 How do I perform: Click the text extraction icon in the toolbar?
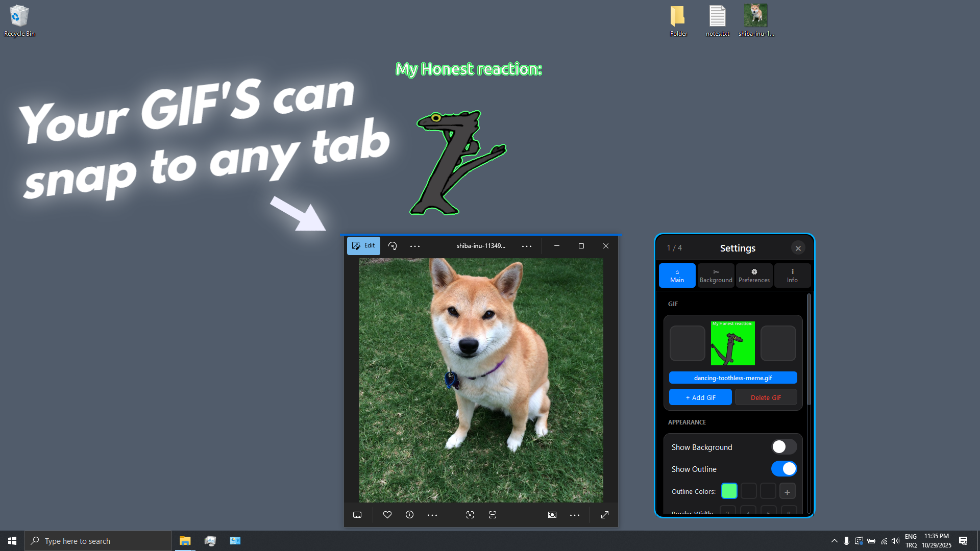tap(493, 515)
